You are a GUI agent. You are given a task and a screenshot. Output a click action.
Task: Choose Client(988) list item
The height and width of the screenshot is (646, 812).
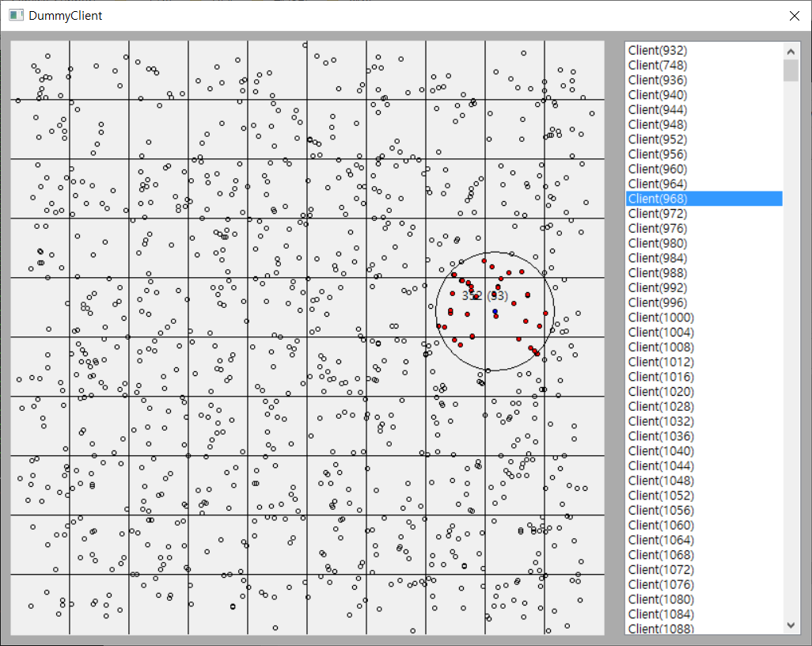coord(704,273)
